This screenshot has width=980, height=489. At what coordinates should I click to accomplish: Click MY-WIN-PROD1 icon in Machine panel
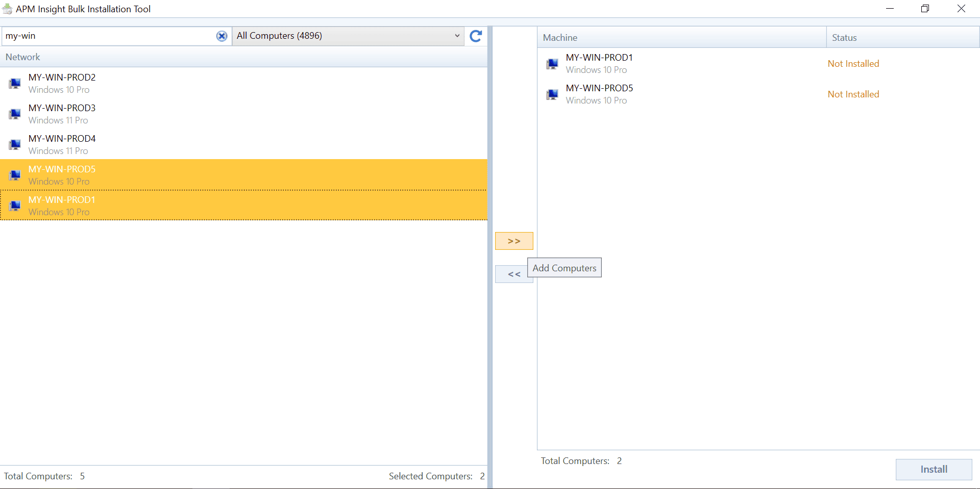pos(552,64)
